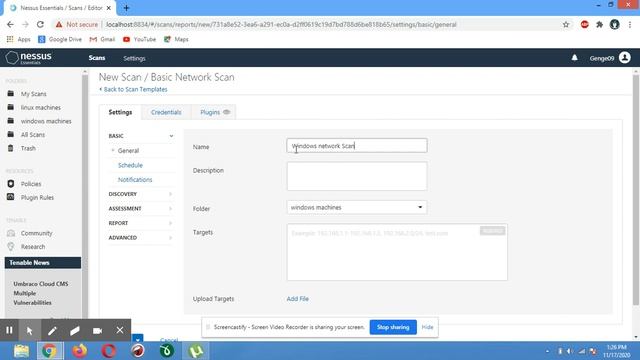Open the Schedule settings
Image resolution: width=640 pixels, height=360 pixels.
(x=130, y=165)
